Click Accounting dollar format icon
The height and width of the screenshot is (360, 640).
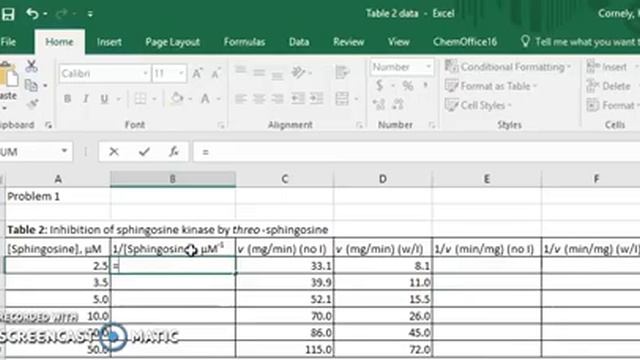tap(380, 86)
